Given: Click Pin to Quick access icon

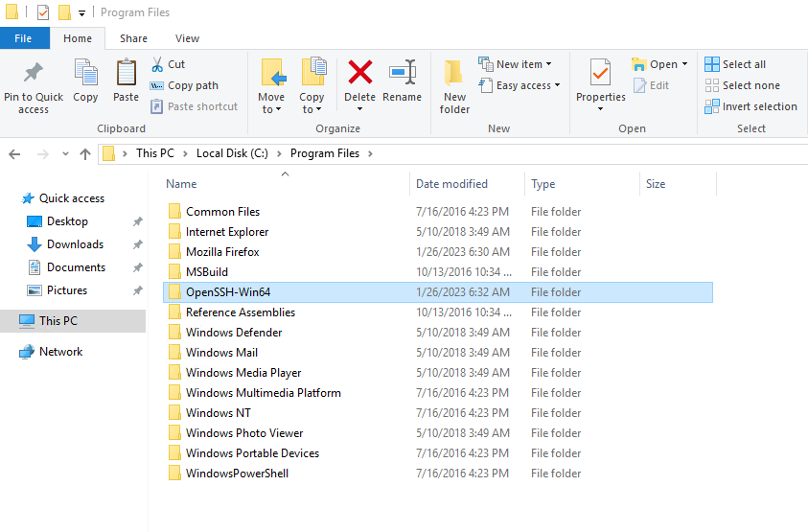Looking at the screenshot, I should pos(34,72).
